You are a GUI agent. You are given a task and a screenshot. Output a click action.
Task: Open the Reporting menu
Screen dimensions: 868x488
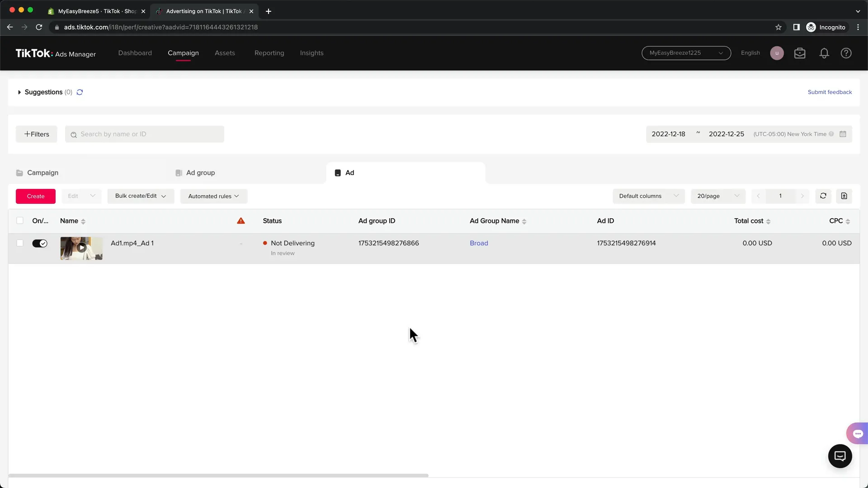(269, 53)
